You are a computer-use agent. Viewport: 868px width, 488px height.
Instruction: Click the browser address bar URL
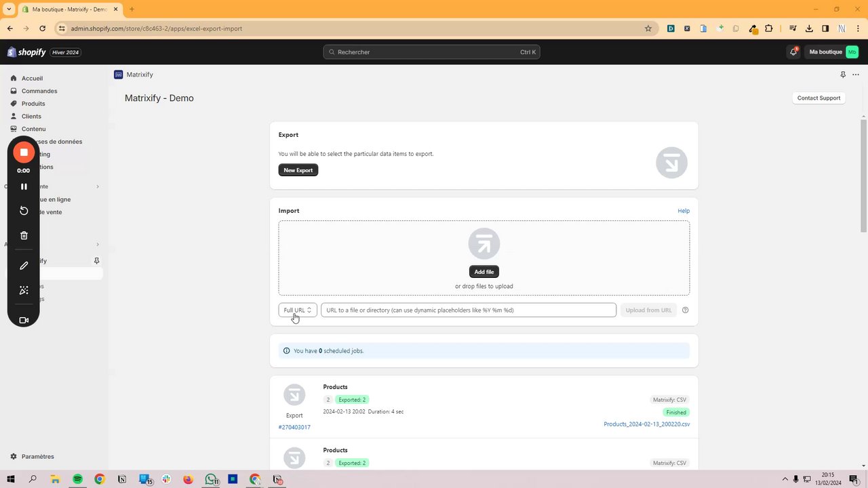156,28
